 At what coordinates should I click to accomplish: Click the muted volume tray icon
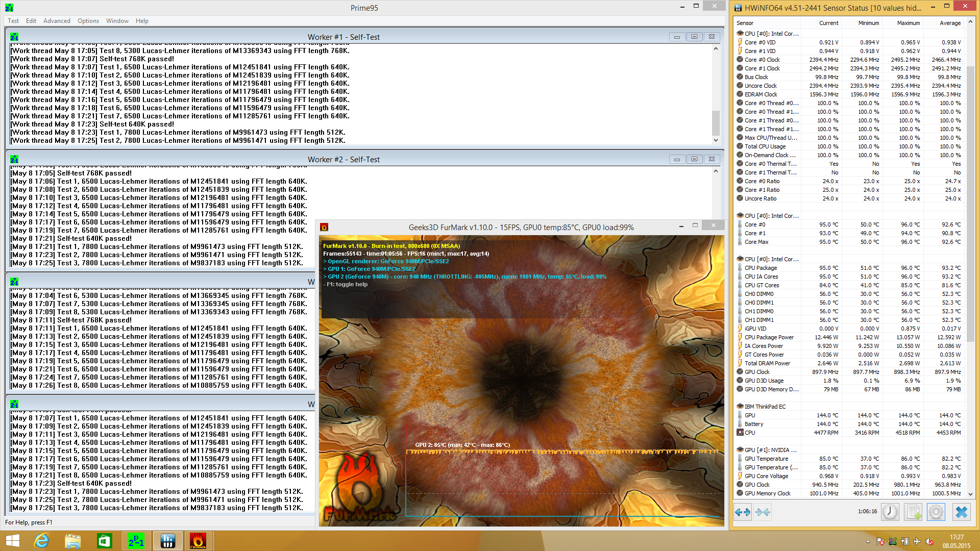click(929, 542)
